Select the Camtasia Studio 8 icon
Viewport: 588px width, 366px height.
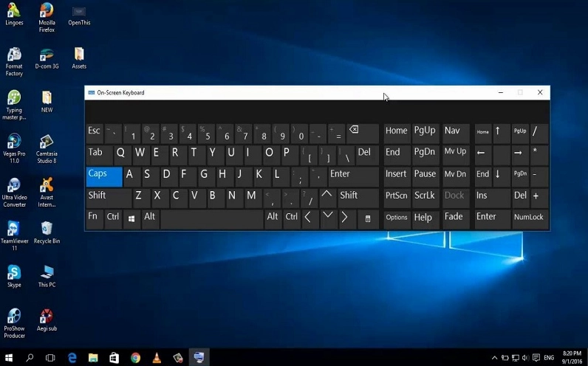pyautogui.click(x=47, y=149)
